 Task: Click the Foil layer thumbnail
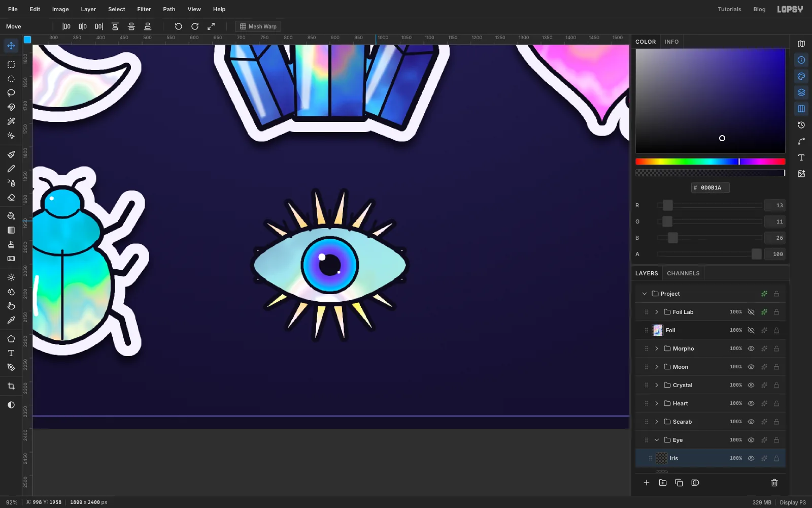pos(658,330)
